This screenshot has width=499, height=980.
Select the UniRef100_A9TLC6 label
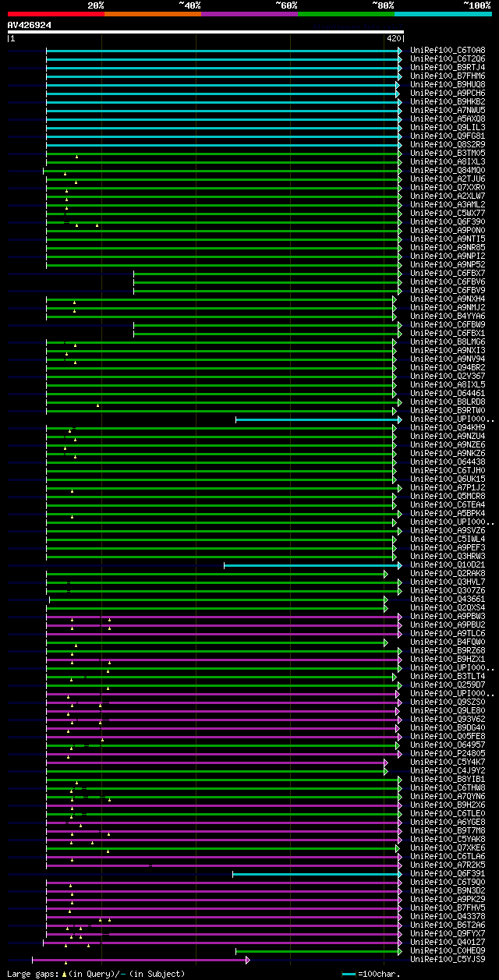pyautogui.click(x=448, y=633)
